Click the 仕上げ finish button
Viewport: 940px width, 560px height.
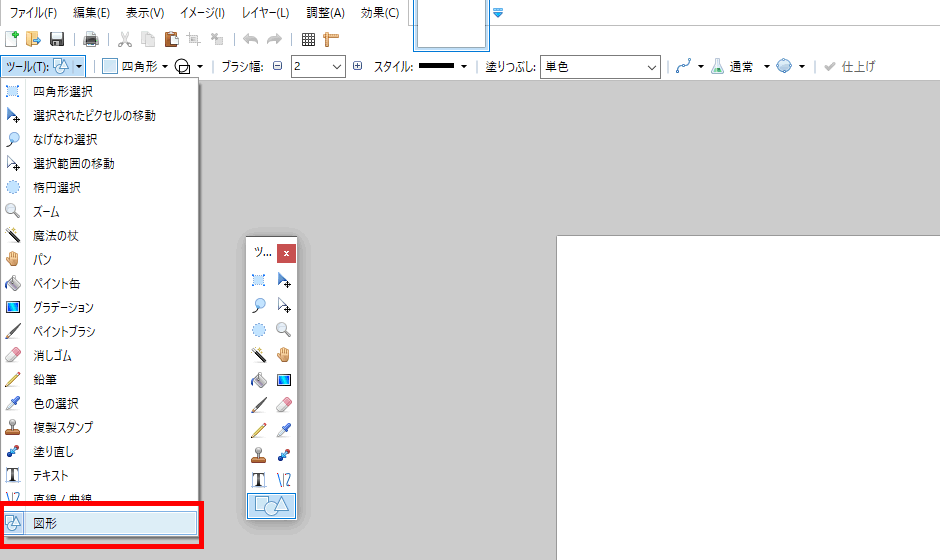(850, 67)
